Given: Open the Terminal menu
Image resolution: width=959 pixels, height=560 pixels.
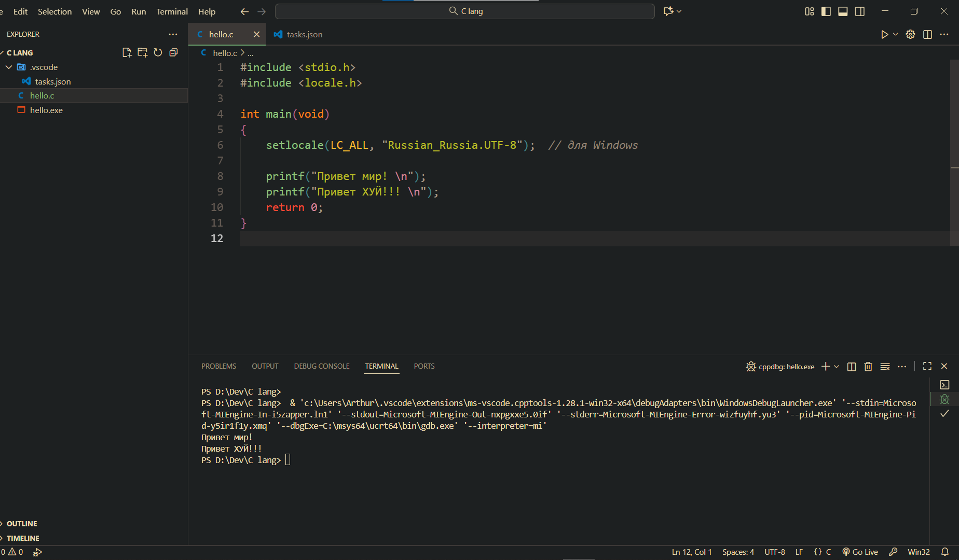Looking at the screenshot, I should [x=172, y=11].
